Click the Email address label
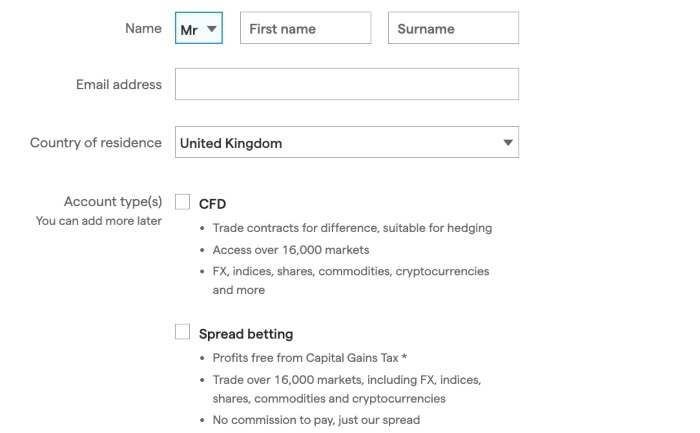This screenshot has width=700, height=433. 119,84
